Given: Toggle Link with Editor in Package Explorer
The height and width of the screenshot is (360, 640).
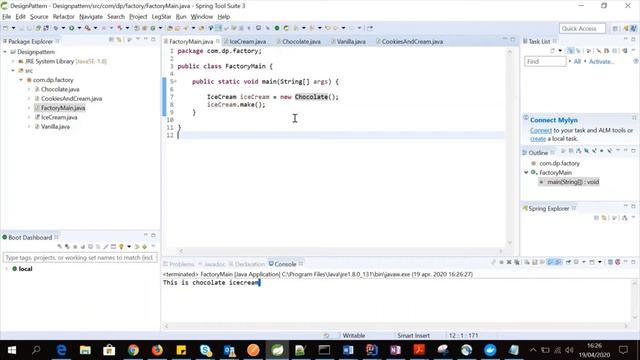Looking at the screenshot, I should click(119, 40).
